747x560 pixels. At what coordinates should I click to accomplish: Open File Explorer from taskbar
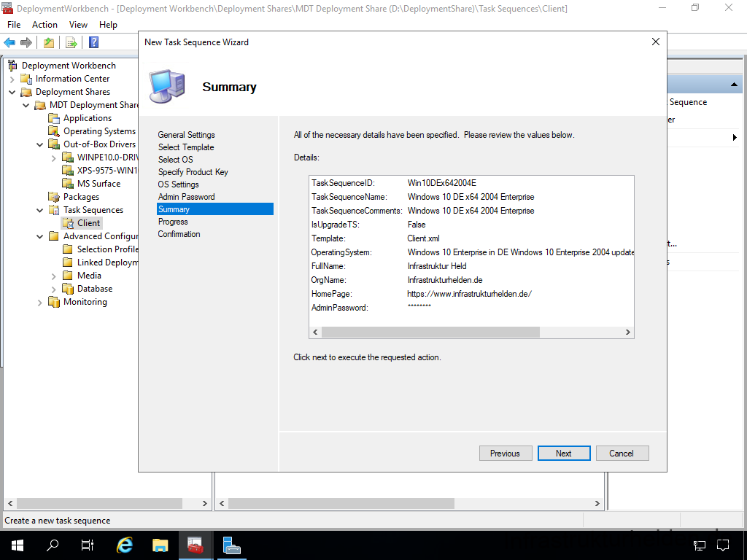coord(160,545)
